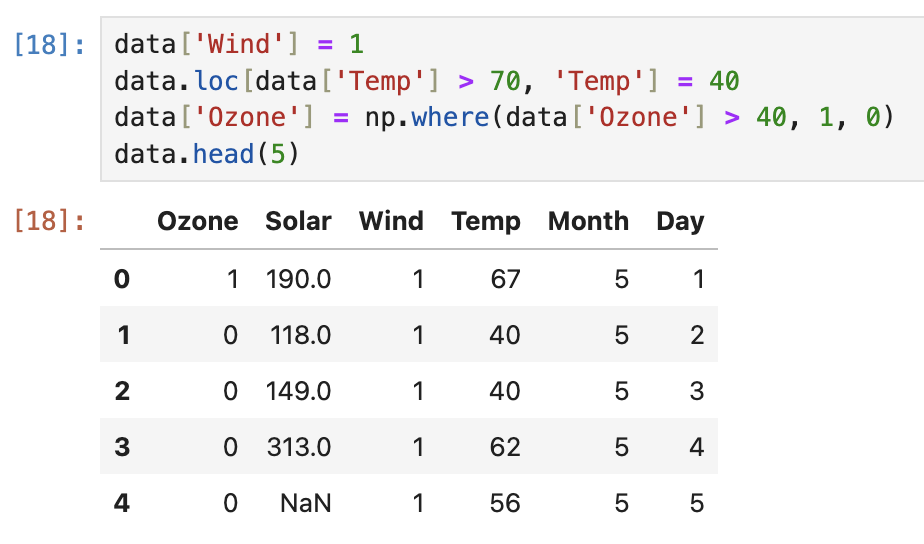The width and height of the screenshot is (924, 544).
Task: Place cursor in code line data['Wind'] = 1
Action: coord(239,44)
